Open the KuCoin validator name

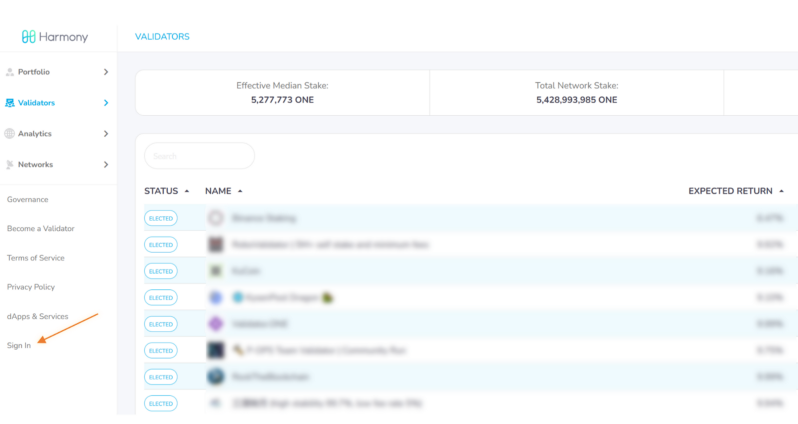tap(246, 271)
